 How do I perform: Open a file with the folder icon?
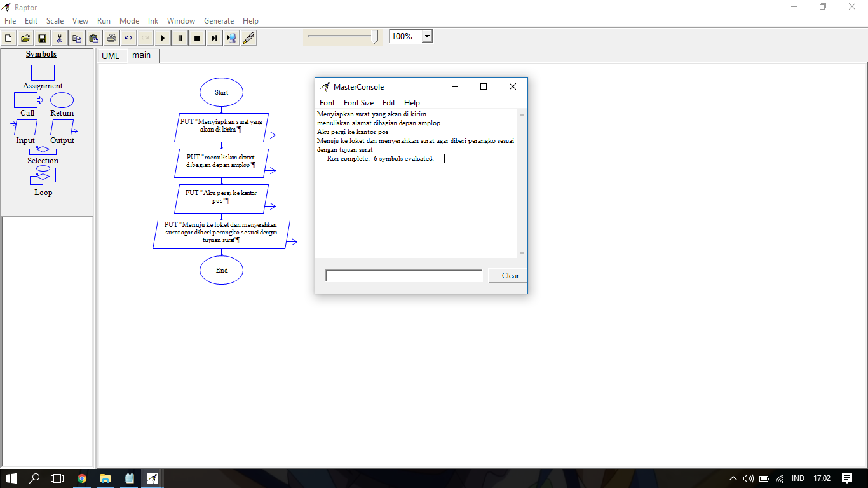pos(25,38)
